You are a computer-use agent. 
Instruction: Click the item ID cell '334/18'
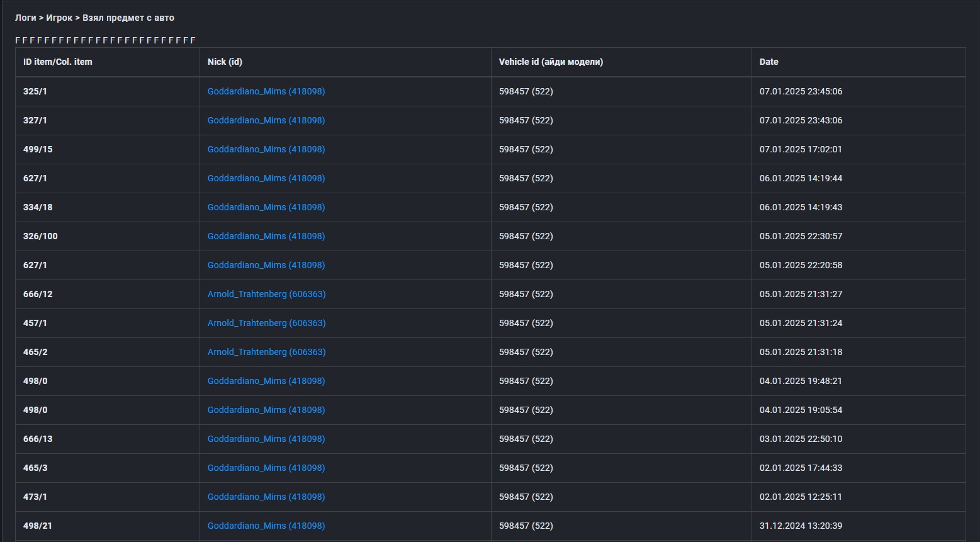38,207
